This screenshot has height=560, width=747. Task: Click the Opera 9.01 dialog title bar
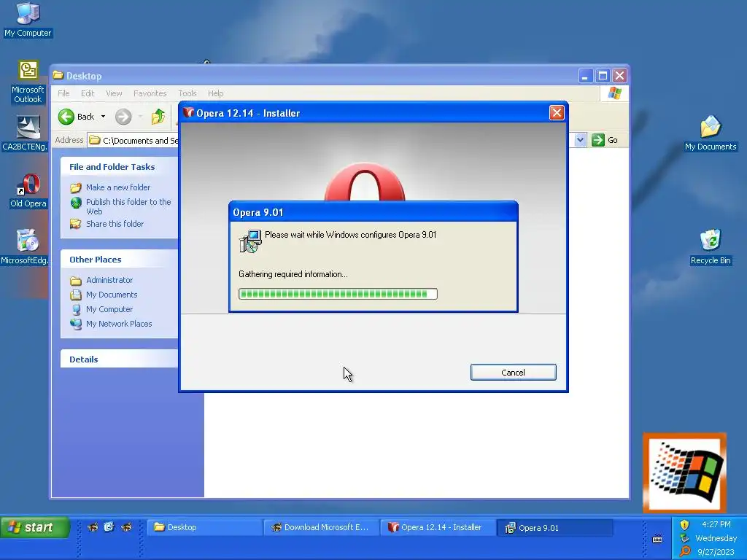tap(373, 212)
